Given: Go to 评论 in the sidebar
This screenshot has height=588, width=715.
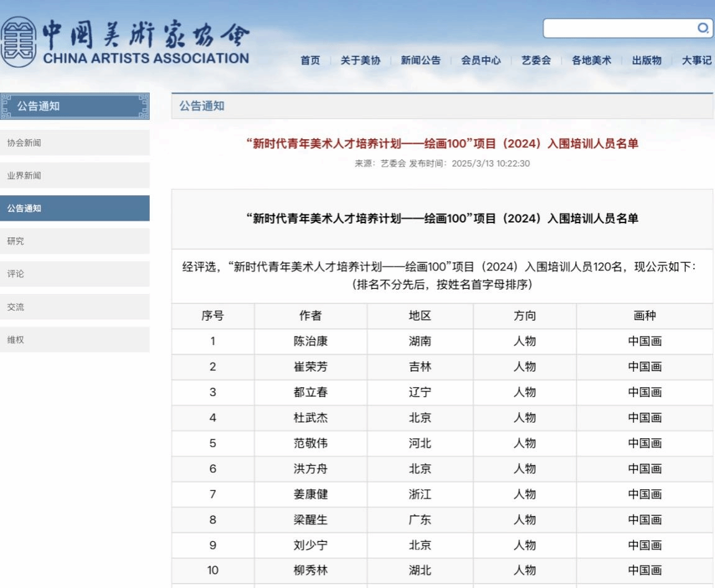Looking at the screenshot, I should click(75, 274).
